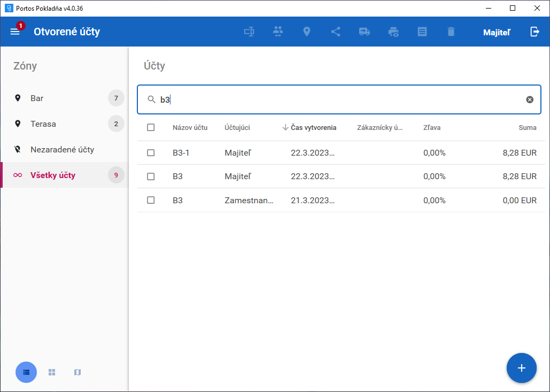Click the transfer accounts between users icon

[x=278, y=32]
